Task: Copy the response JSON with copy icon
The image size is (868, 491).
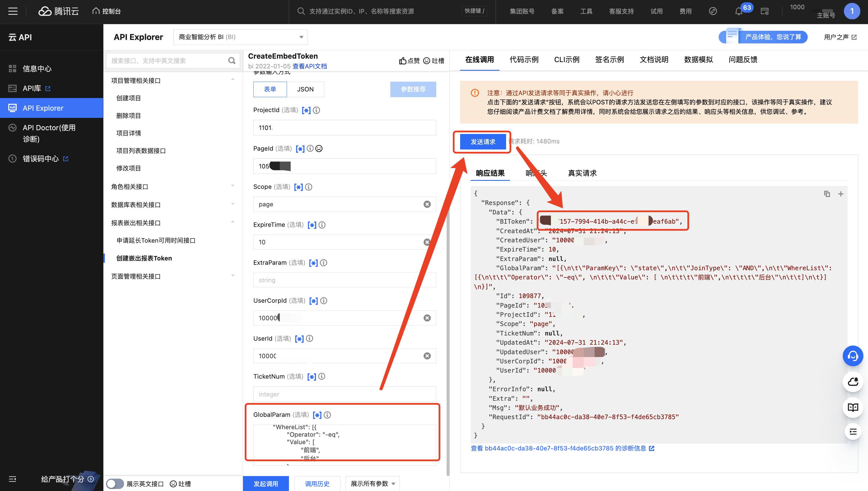Action: (x=827, y=194)
